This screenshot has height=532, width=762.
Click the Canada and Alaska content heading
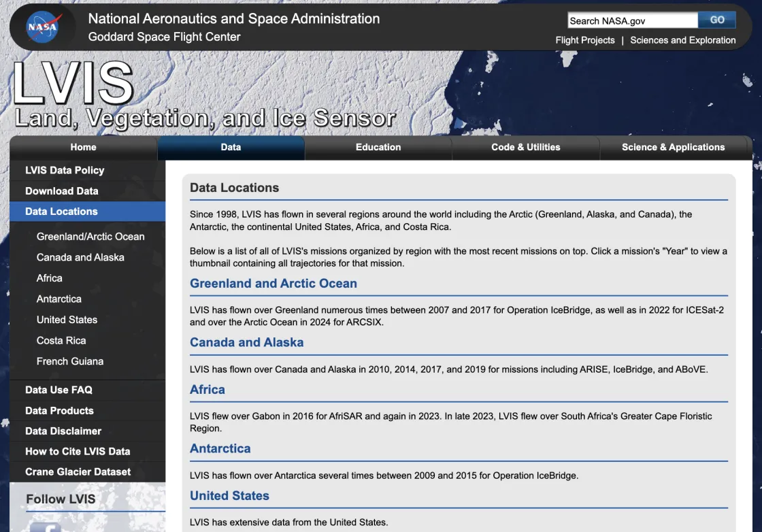(246, 342)
